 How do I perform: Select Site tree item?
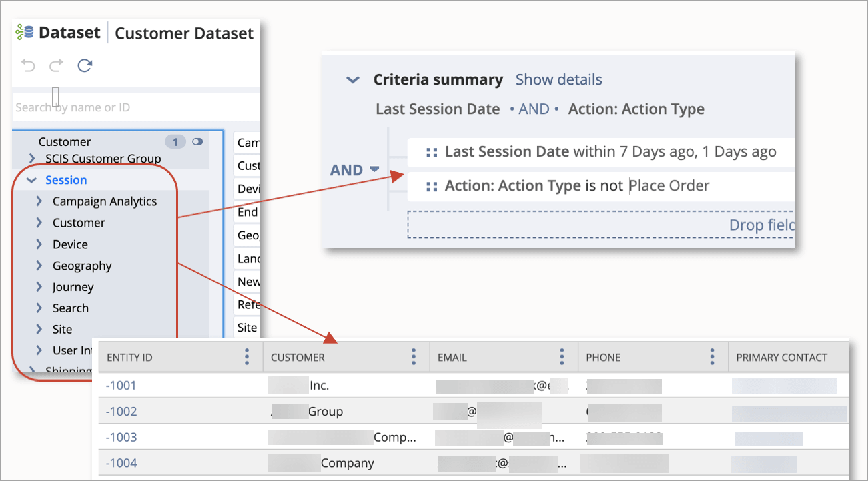click(x=63, y=330)
